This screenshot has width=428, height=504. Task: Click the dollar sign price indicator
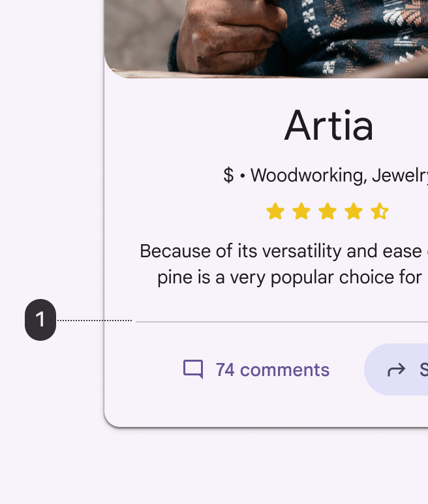pyautogui.click(x=228, y=175)
